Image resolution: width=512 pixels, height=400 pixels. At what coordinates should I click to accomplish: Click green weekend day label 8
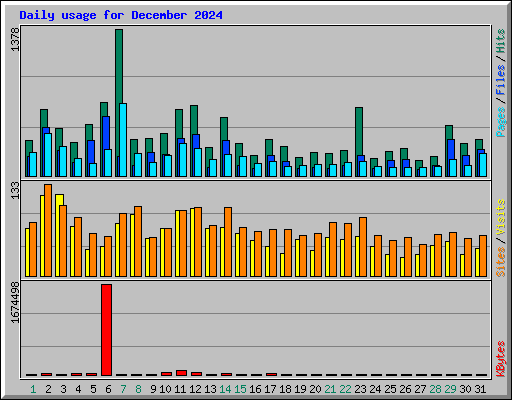[x=138, y=389]
